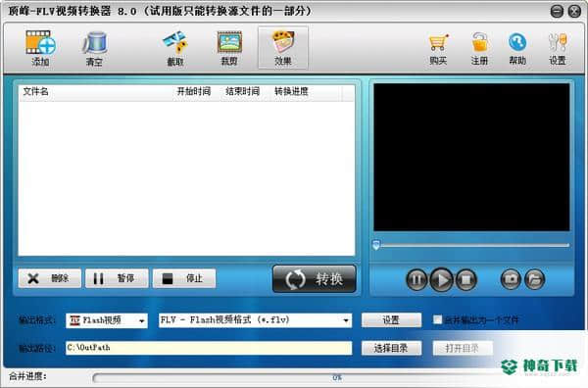Open the 帮助 (Help) icon

[517, 49]
